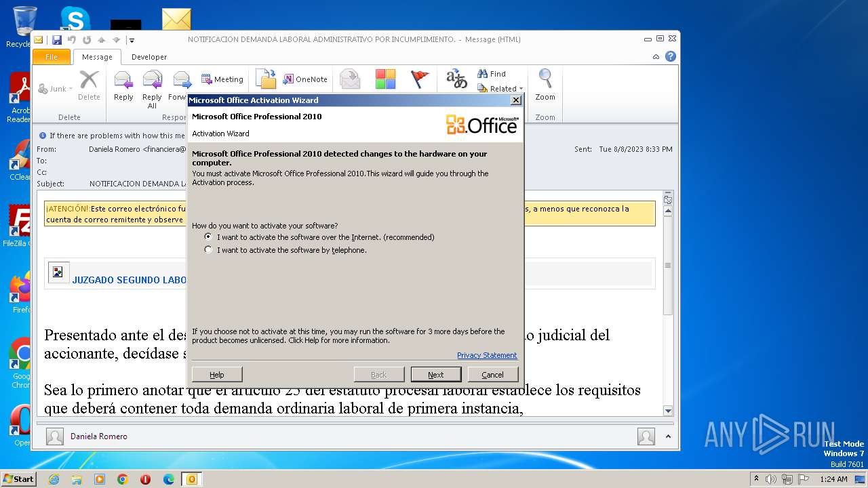
Task: Send message to OneNote
Action: pyautogui.click(x=305, y=79)
